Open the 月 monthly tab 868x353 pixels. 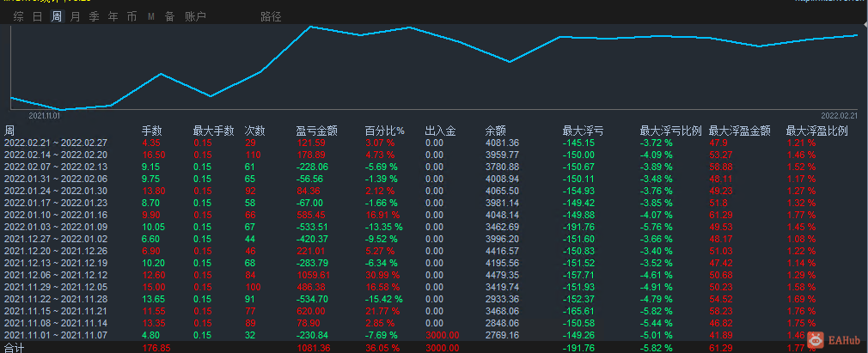click(76, 16)
